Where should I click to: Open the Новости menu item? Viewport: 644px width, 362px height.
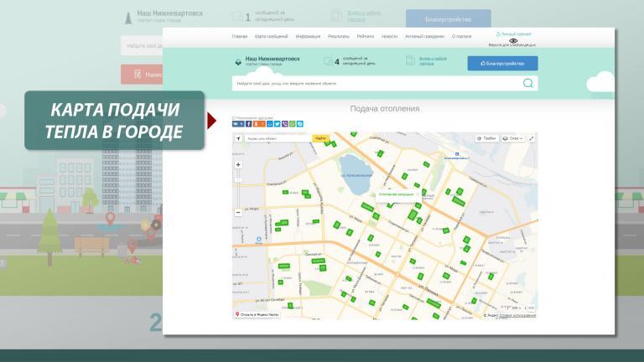point(389,37)
